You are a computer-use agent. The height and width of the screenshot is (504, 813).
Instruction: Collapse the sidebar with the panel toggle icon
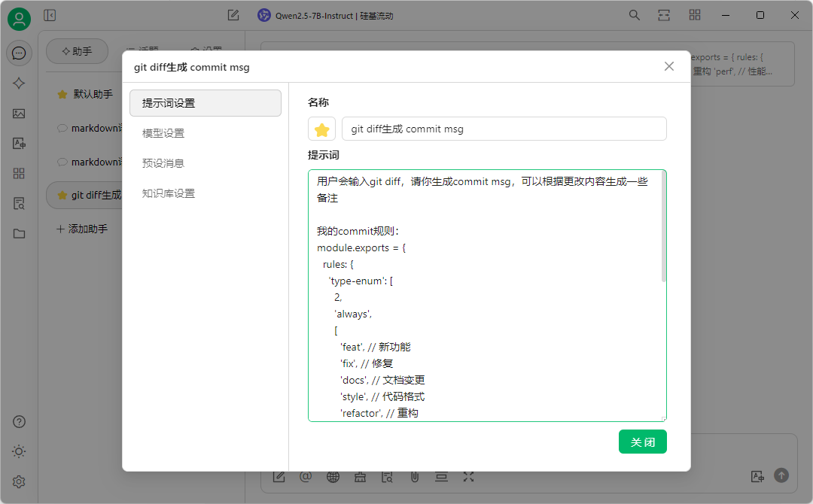(x=50, y=15)
